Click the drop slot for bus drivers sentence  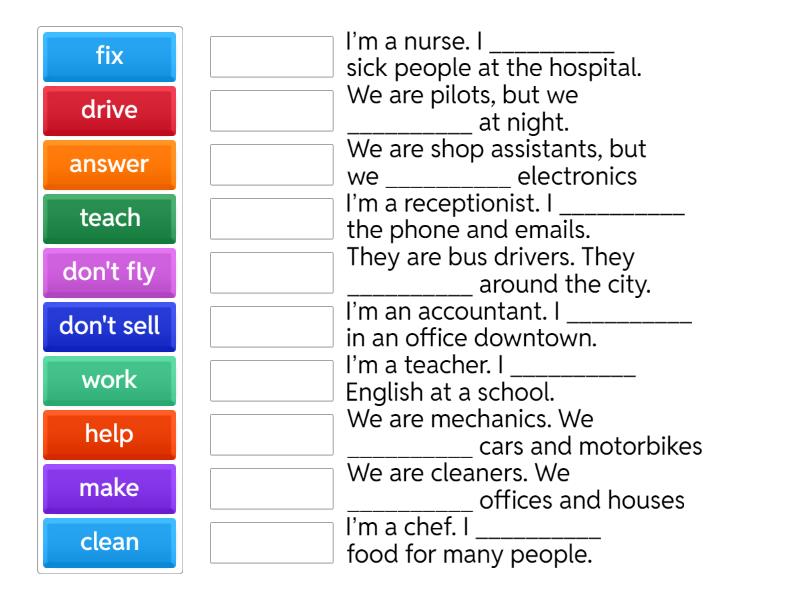pyautogui.click(x=271, y=273)
